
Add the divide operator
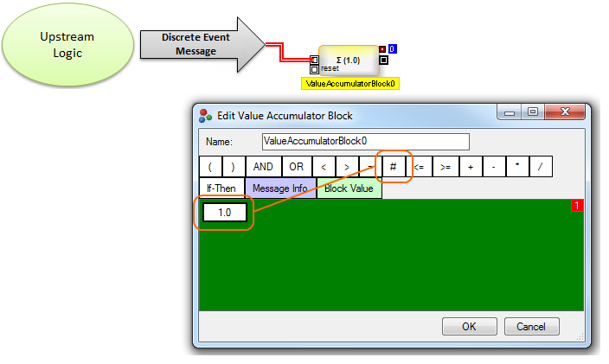541,167
